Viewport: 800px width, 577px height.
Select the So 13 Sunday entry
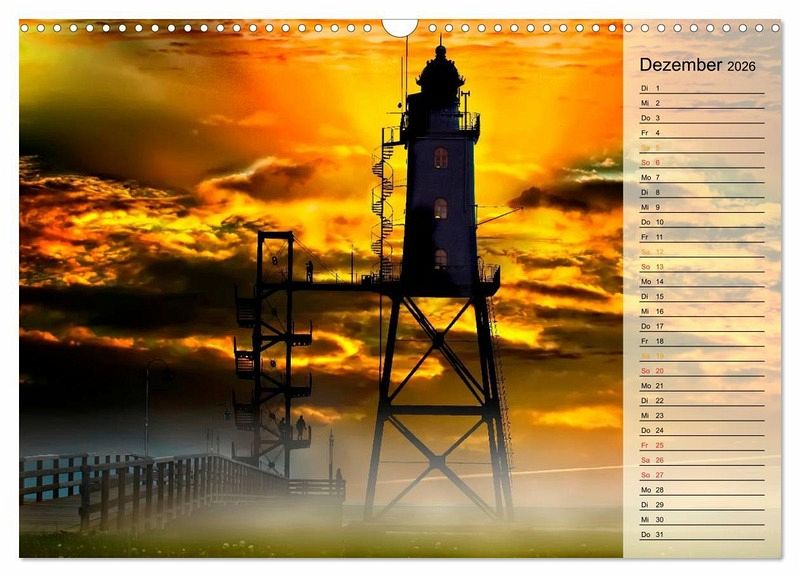coord(701,267)
